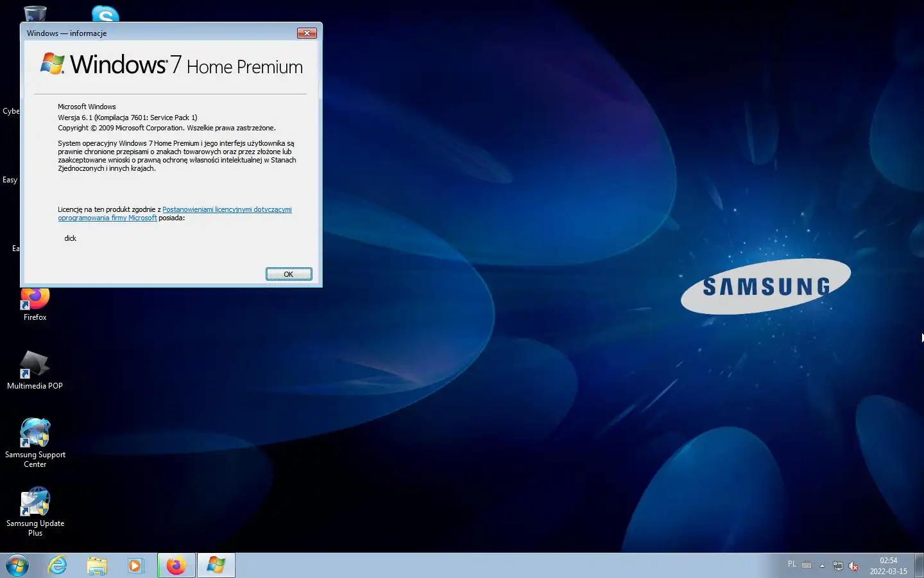Click OK in the Windows information dialog

point(289,274)
